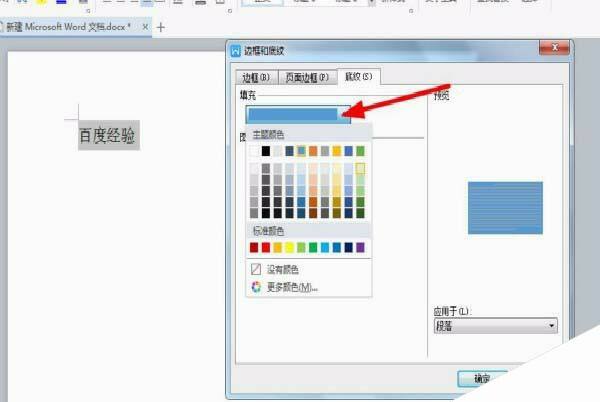Image resolution: width=600 pixels, height=402 pixels.
Task: Click the no-color icon beside 没有颜色
Action: tap(256, 269)
